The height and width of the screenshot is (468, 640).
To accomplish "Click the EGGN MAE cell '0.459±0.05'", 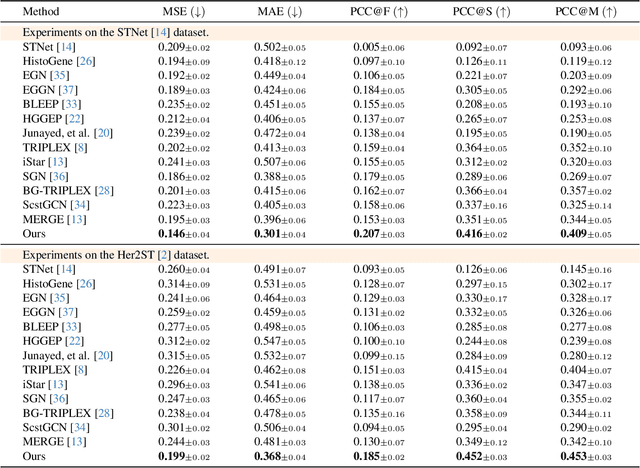I will pos(280,312).
